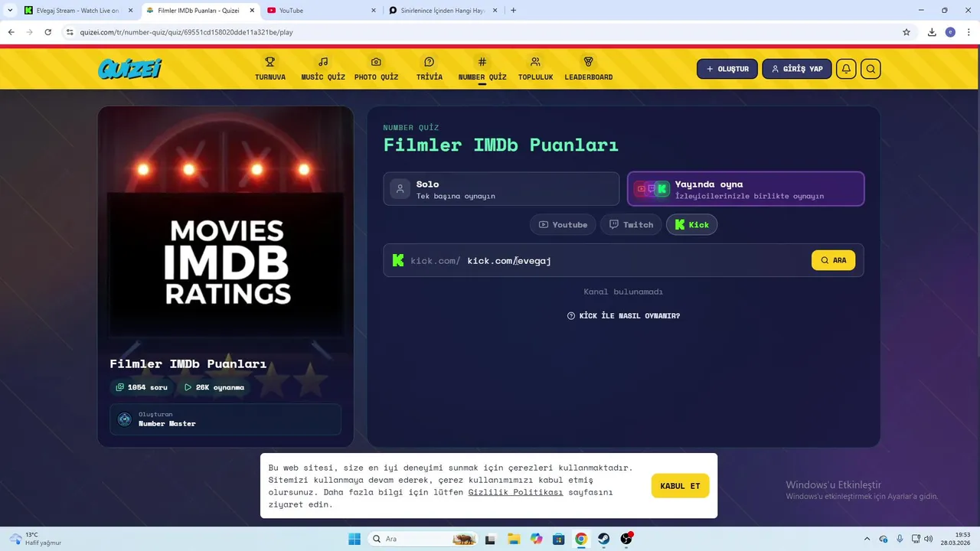
Task: Click the 1054 soru badge
Action: tap(142, 387)
